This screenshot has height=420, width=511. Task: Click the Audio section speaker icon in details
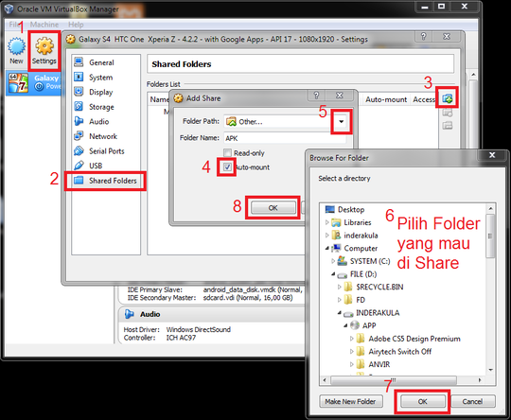(x=130, y=314)
